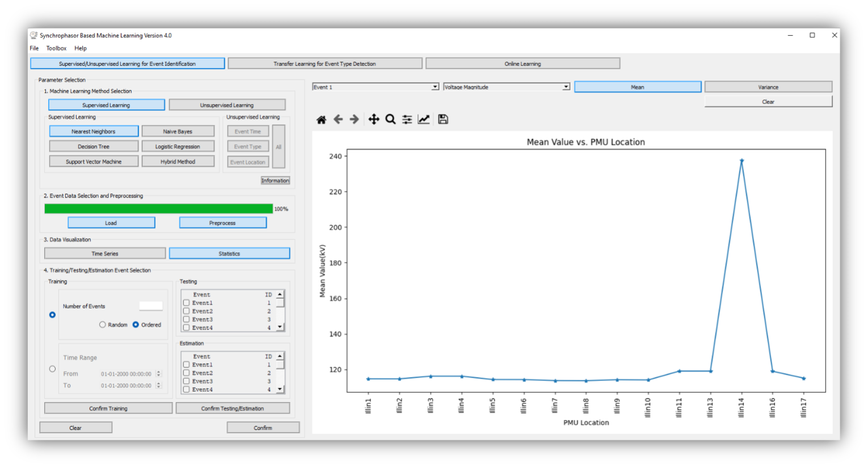Click the Number of Events input field

[x=151, y=306]
